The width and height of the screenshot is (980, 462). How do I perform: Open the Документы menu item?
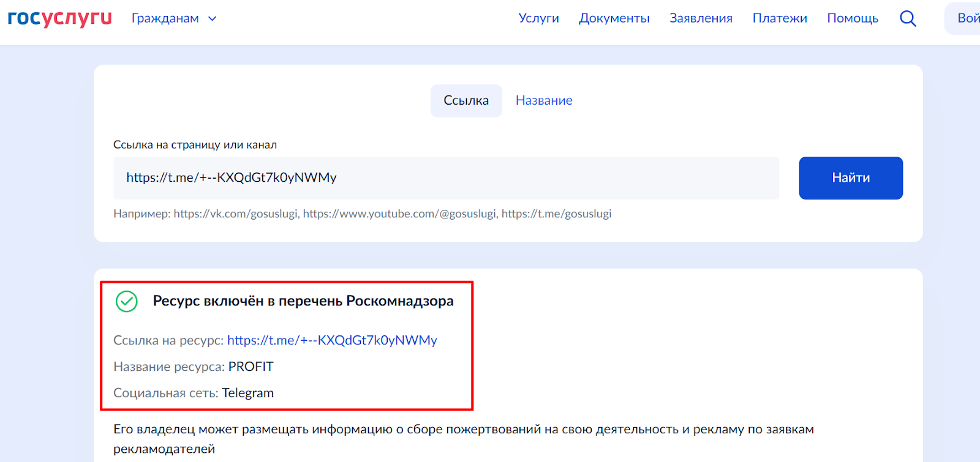pyautogui.click(x=614, y=18)
